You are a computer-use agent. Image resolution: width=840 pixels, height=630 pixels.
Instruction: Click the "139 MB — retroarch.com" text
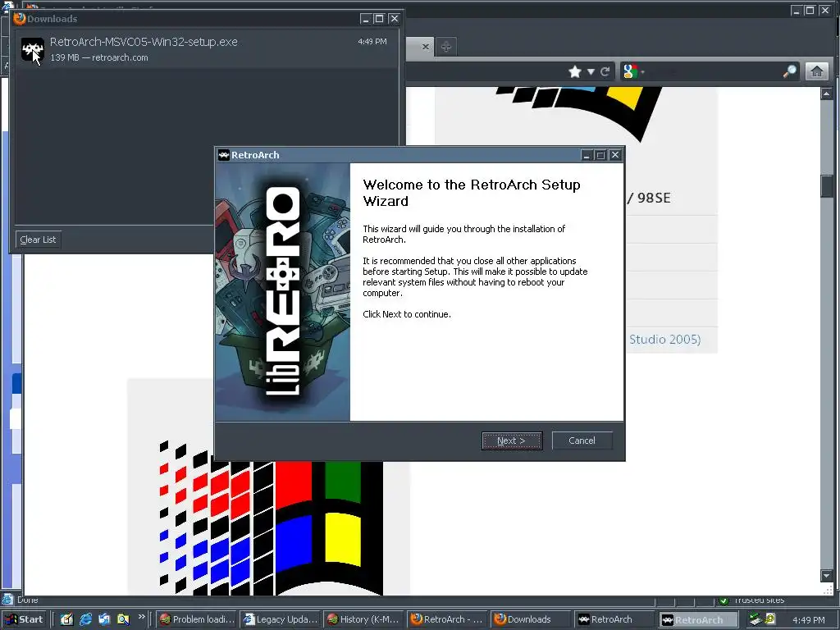(99, 58)
